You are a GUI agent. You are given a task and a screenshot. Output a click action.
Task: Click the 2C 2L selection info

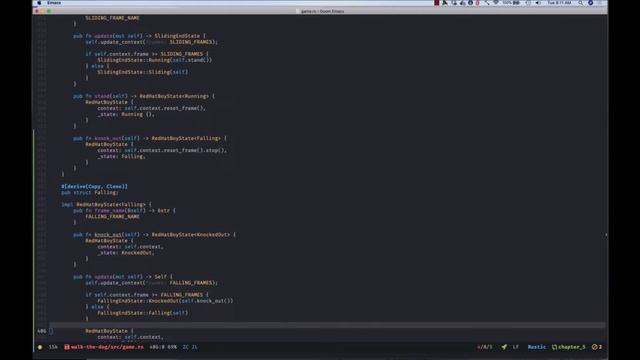[x=190, y=347]
